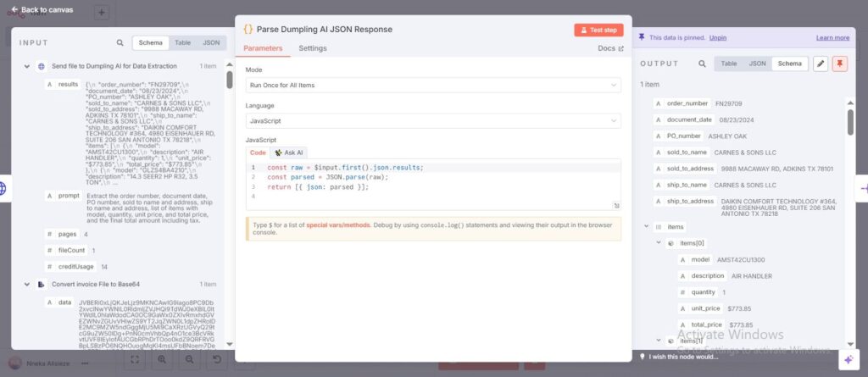Select the model field of items[0]
This screenshot has height=377, width=868.
coord(695,259)
